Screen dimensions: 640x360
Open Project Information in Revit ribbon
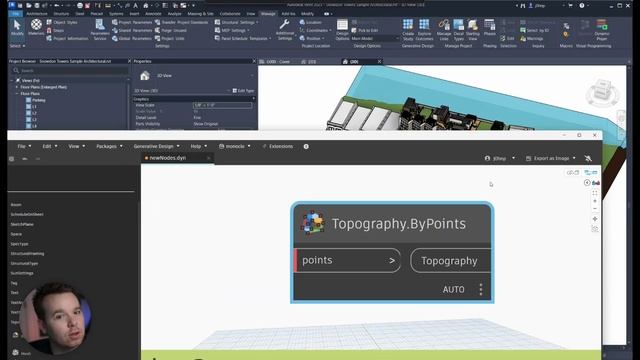(x=67, y=38)
